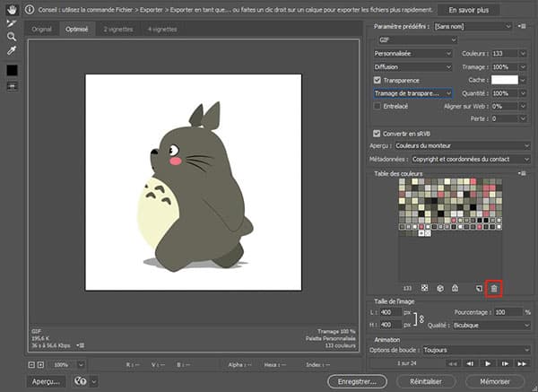Add new color to color table icon
The height and width of the screenshot is (392, 538).
point(480,288)
